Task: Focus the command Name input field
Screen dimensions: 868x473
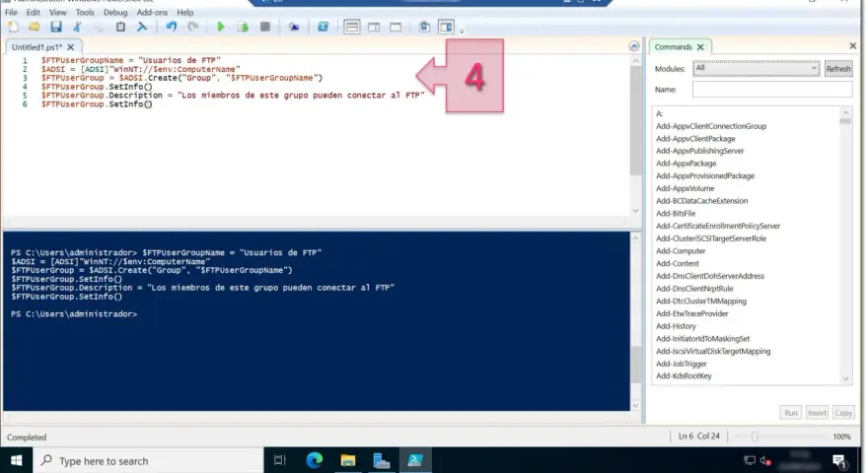Action: (x=772, y=89)
